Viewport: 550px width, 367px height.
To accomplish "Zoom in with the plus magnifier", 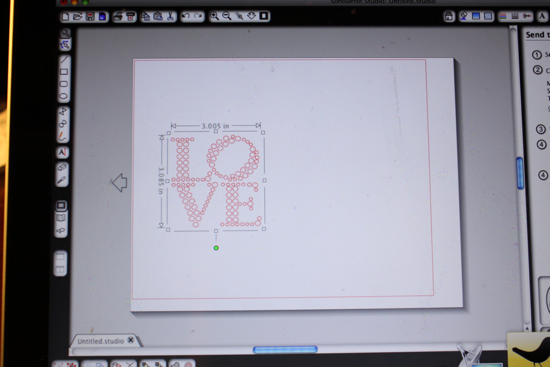I will point(214,16).
